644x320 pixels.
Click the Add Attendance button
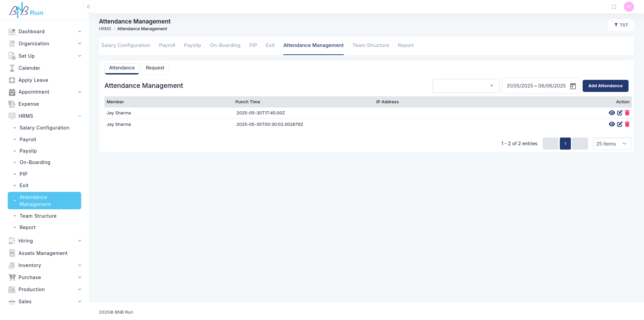[x=605, y=86]
